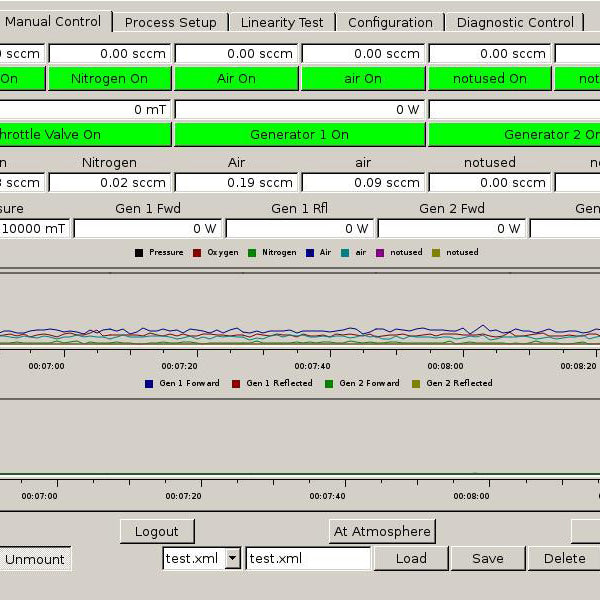
Task: Select the Configuration tab
Action: [x=390, y=22]
